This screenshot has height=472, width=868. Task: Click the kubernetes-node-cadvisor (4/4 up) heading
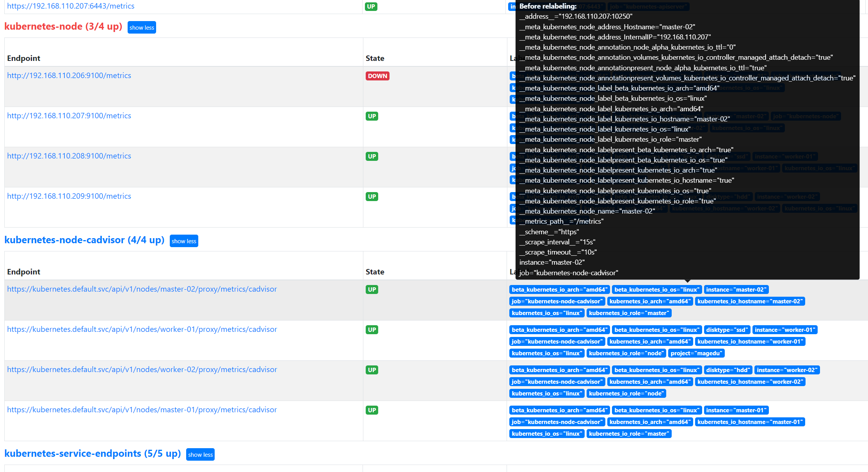click(x=84, y=240)
